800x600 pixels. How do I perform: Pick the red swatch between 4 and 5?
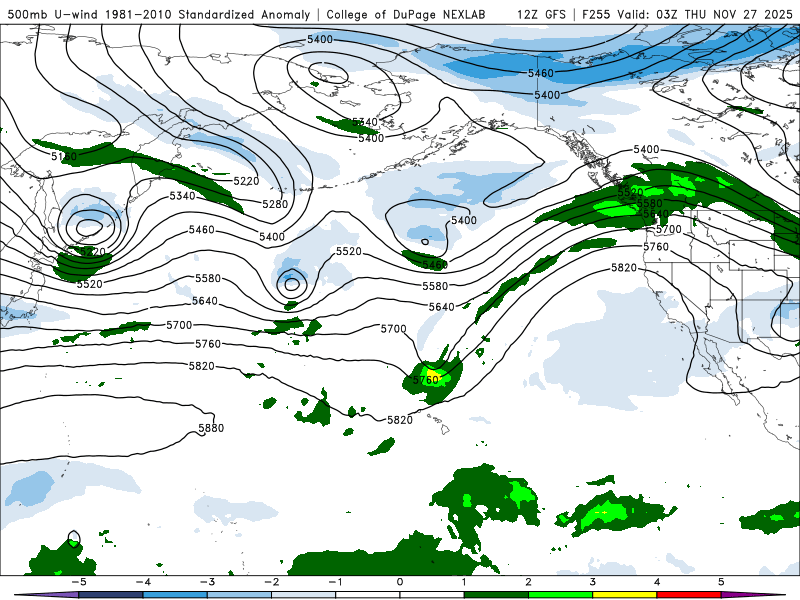(x=689, y=595)
